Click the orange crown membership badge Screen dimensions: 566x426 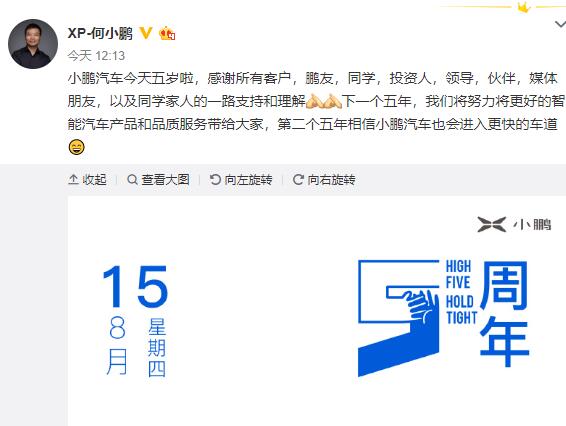pyautogui.click(x=167, y=34)
